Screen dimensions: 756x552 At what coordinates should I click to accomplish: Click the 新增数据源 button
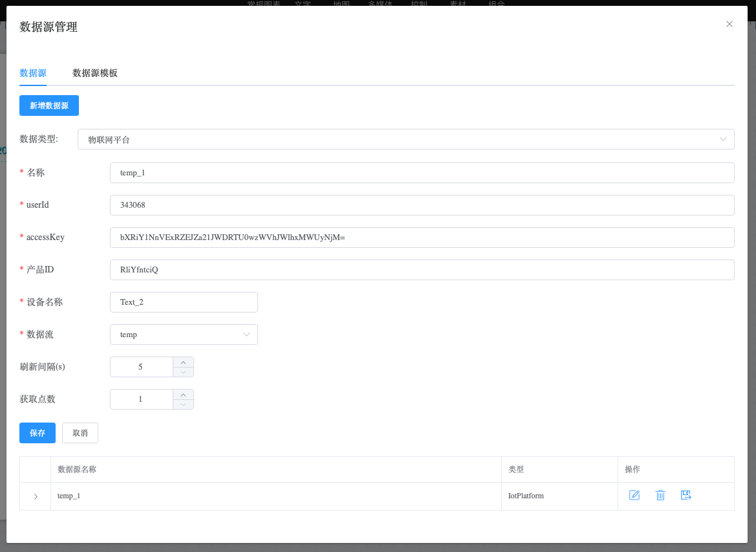coord(49,105)
